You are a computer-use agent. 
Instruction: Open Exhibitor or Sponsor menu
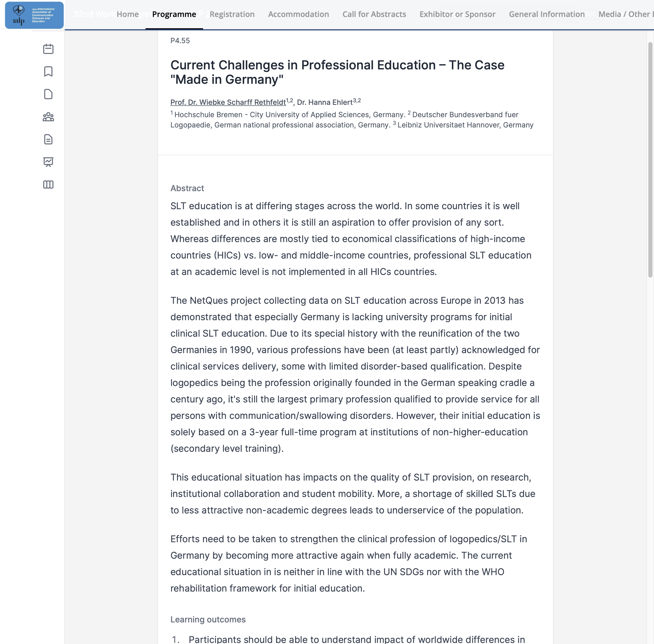(457, 14)
